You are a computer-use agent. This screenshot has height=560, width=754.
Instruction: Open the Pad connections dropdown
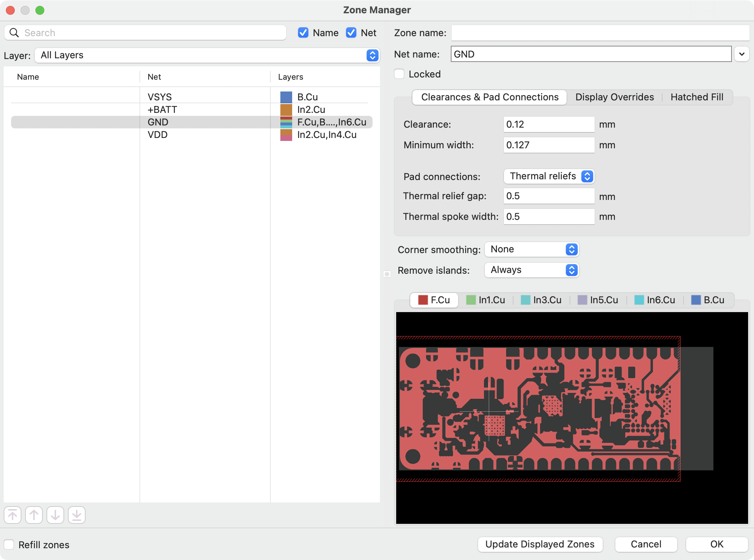[549, 176]
